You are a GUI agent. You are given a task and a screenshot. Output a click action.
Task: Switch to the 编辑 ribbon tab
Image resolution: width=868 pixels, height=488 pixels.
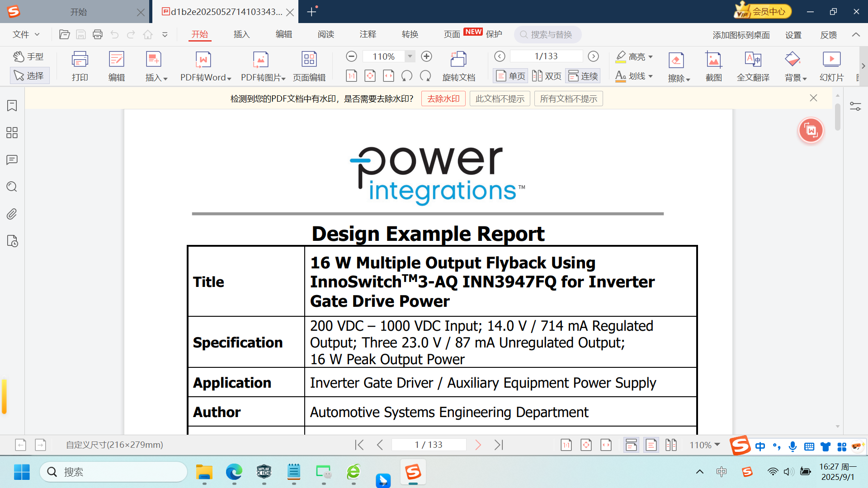point(284,34)
